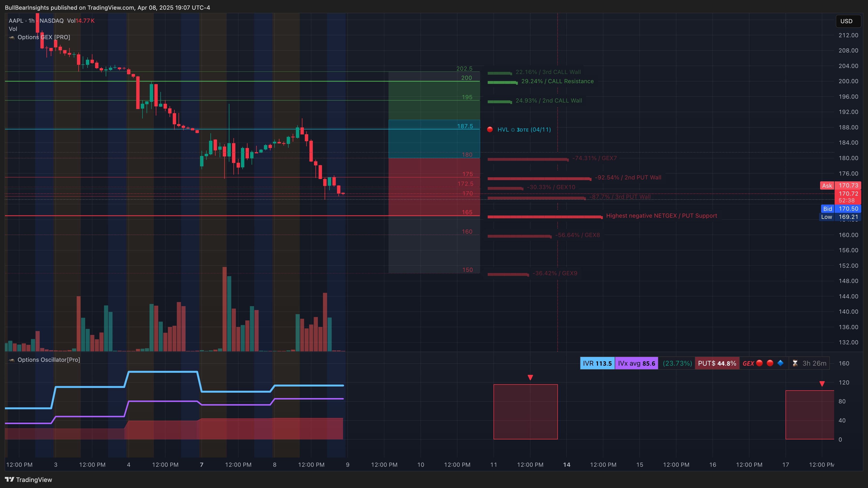Viewport: 868px width, 488px height.
Task: Click the 187.5 HVL strike level label
Action: click(465, 126)
